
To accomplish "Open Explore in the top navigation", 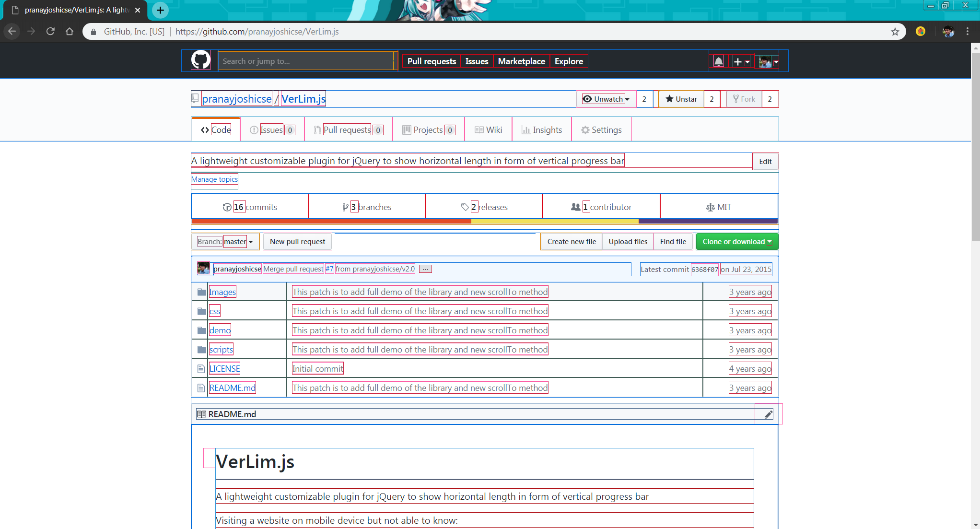I will pos(569,61).
